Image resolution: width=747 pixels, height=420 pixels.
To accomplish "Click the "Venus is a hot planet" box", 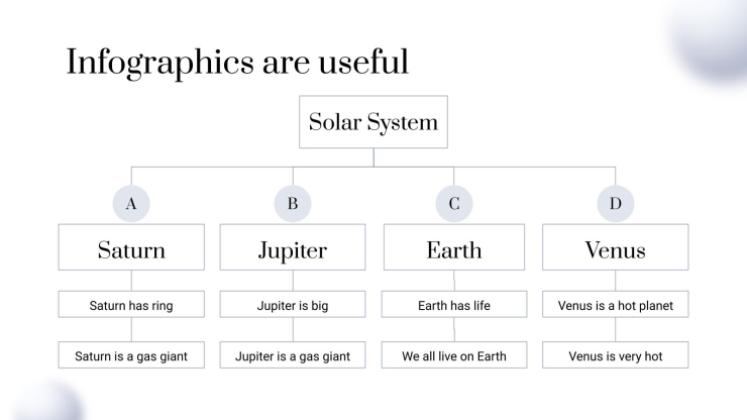I will (x=616, y=306).
